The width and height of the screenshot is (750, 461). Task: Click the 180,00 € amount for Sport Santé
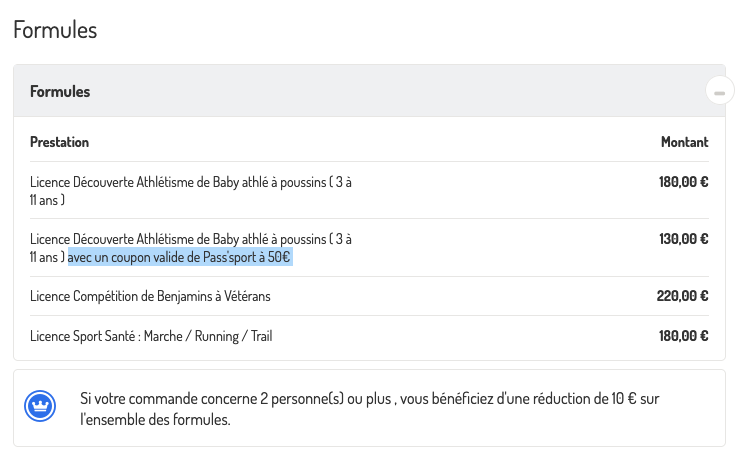tap(683, 336)
